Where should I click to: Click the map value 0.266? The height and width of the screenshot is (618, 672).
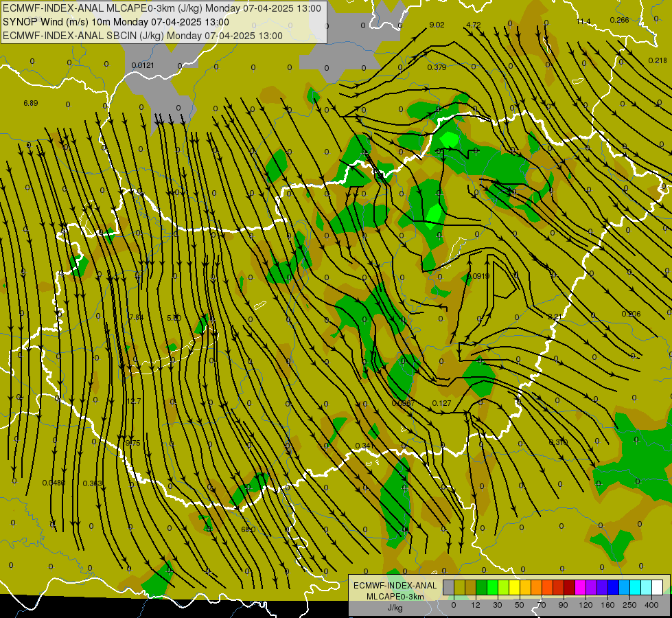pyautogui.click(x=619, y=20)
